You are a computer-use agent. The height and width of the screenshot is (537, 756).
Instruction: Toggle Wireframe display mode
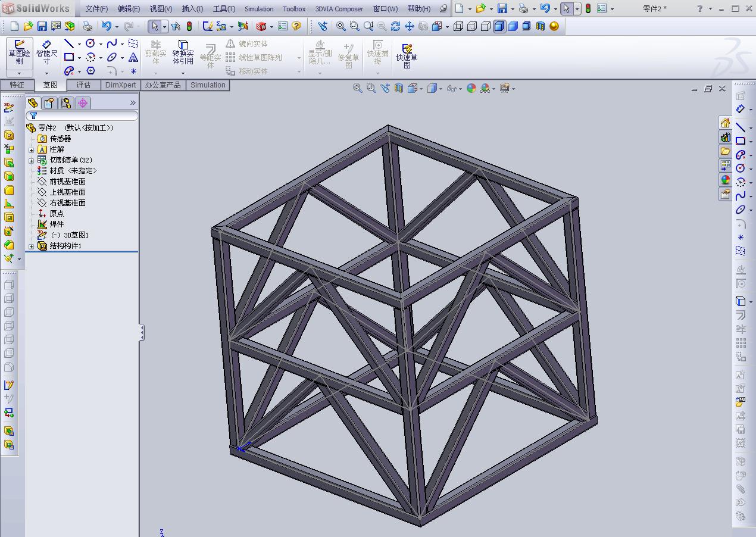tap(458, 26)
